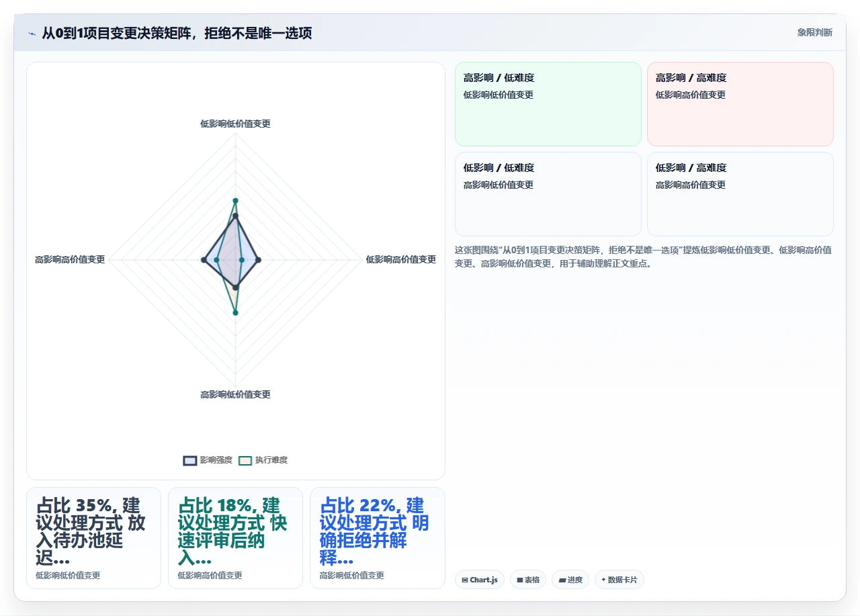Click radar left axis label 高影响高价值变更
Screen dimensions: 860x616
click(x=70, y=259)
